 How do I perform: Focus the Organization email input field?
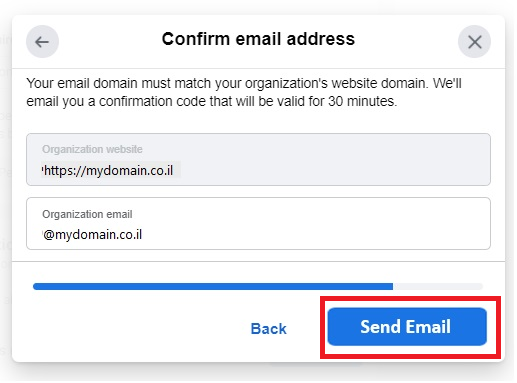coord(258,223)
